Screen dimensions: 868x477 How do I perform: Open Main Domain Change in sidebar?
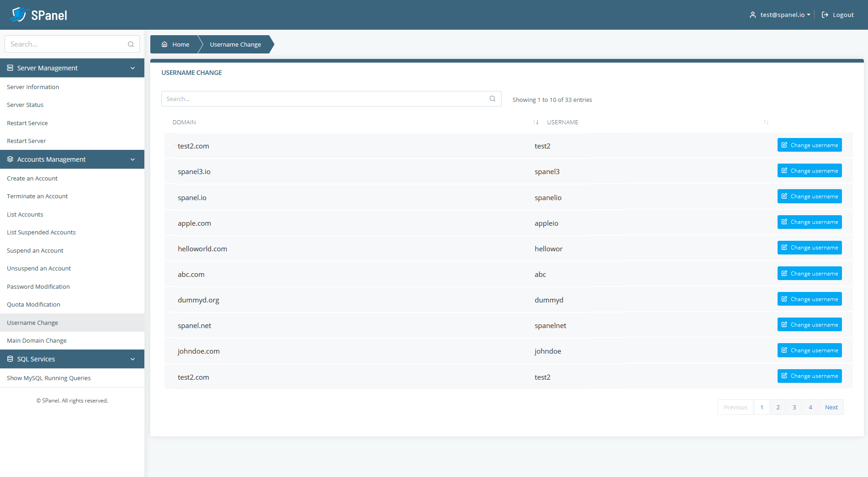coord(37,340)
